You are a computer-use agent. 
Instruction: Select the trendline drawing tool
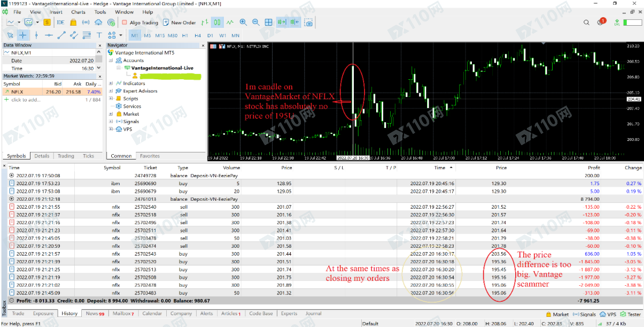click(x=61, y=35)
